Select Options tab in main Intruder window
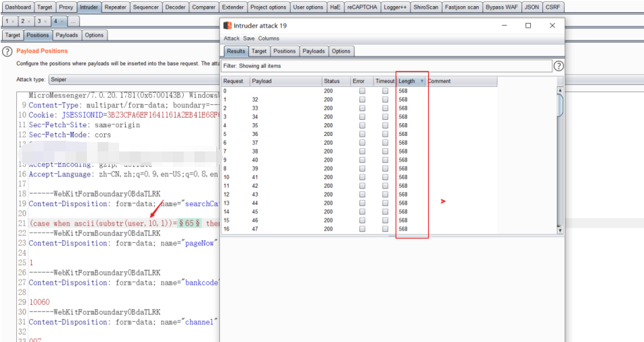The height and width of the screenshot is (342, 644). point(94,36)
